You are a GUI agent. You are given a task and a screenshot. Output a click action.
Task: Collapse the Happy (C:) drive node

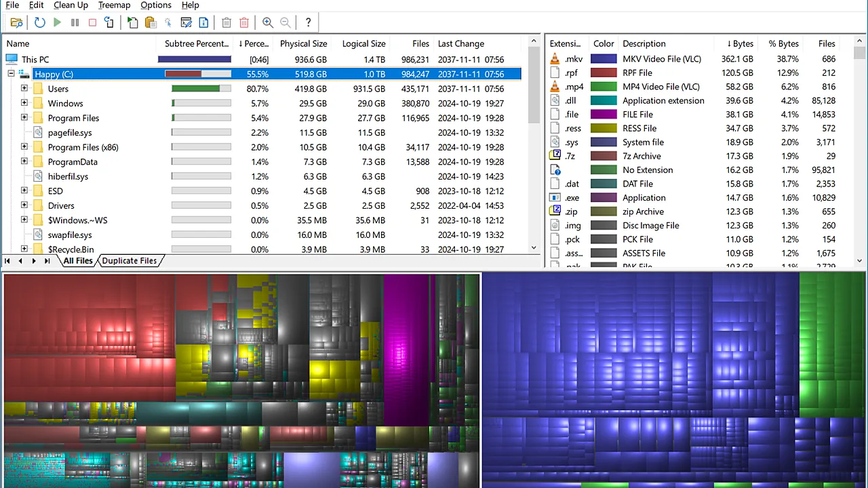[x=11, y=74]
